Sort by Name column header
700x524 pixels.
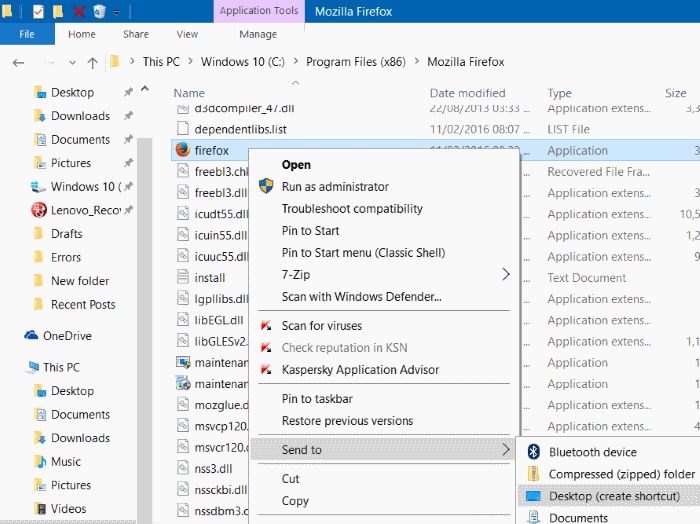(189, 93)
